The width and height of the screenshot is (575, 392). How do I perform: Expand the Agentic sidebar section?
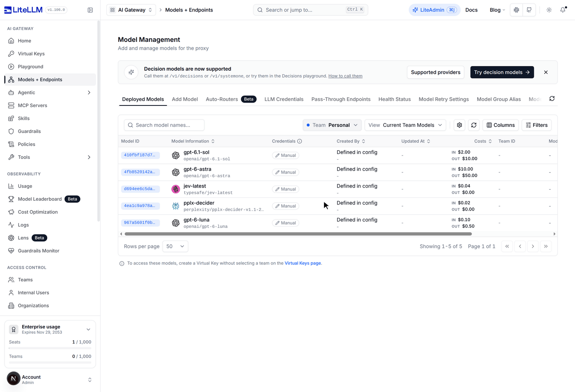50,92
